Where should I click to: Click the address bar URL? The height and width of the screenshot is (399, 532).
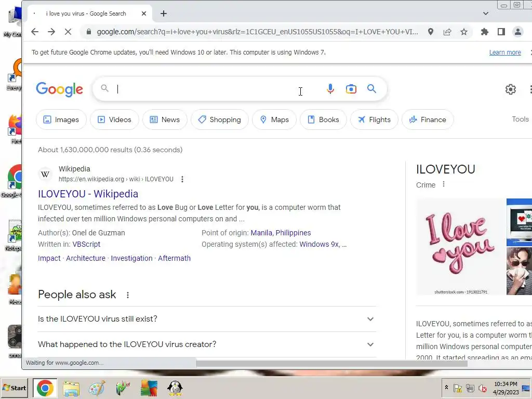pos(257,32)
